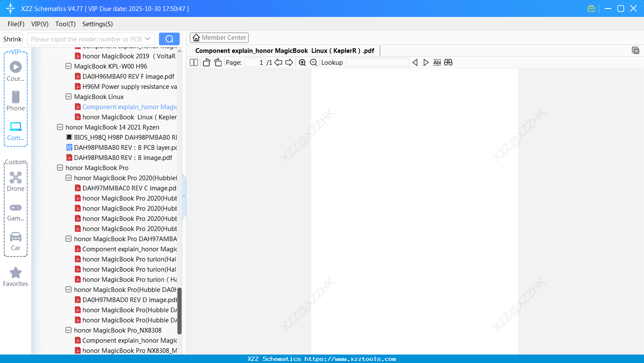Open the Drone category

pos(16,181)
